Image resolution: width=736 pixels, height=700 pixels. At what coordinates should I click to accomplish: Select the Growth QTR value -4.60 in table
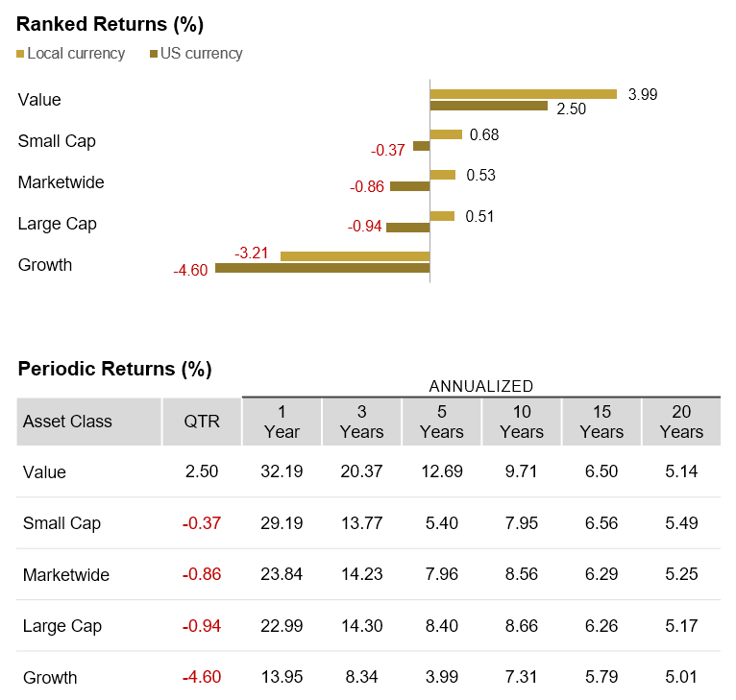[x=202, y=677]
